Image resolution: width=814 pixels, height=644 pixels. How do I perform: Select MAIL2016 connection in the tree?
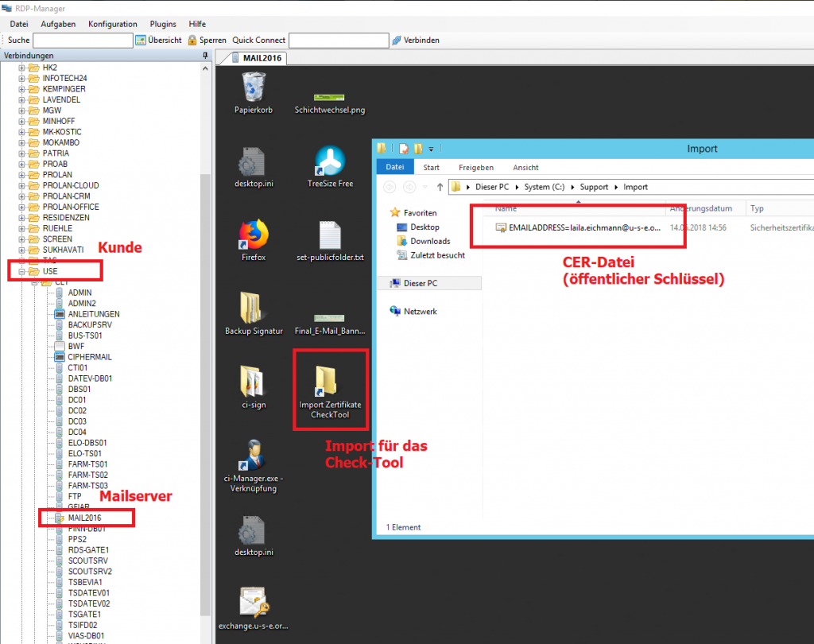coord(84,518)
